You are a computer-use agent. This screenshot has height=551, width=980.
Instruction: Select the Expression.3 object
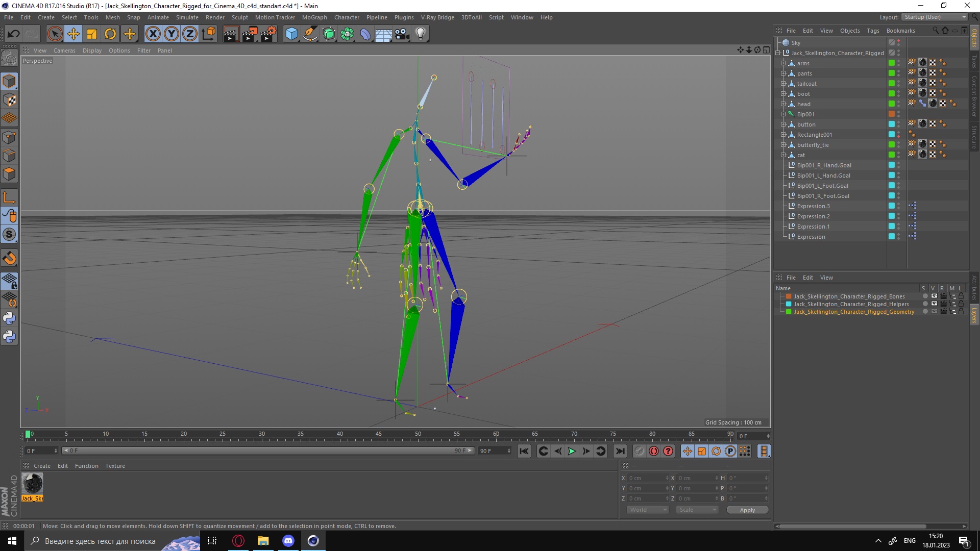813,206
